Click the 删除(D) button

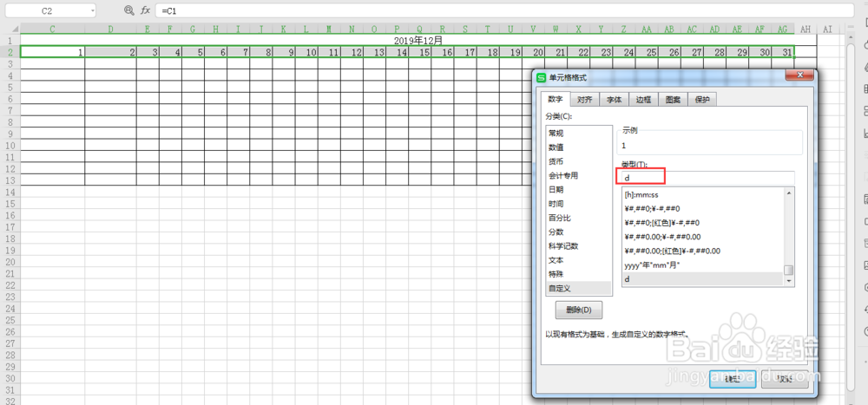point(579,310)
